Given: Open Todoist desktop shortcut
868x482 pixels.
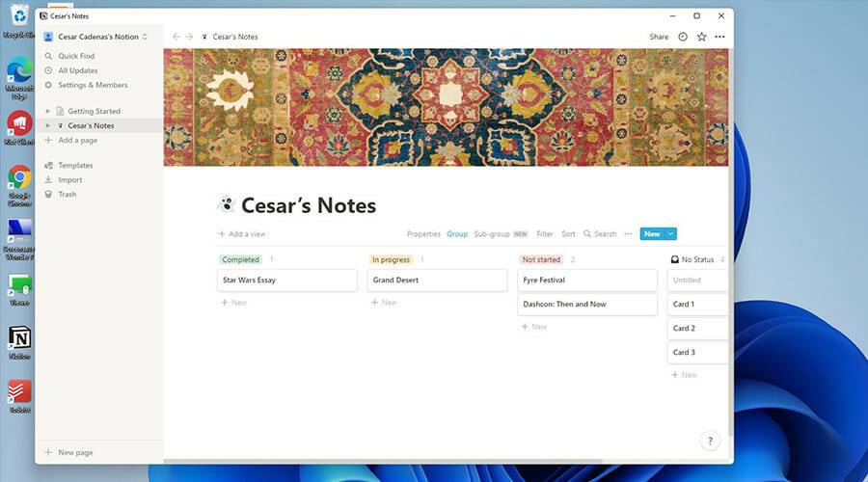Looking at the screenshot, I should [x=19, y=396].
